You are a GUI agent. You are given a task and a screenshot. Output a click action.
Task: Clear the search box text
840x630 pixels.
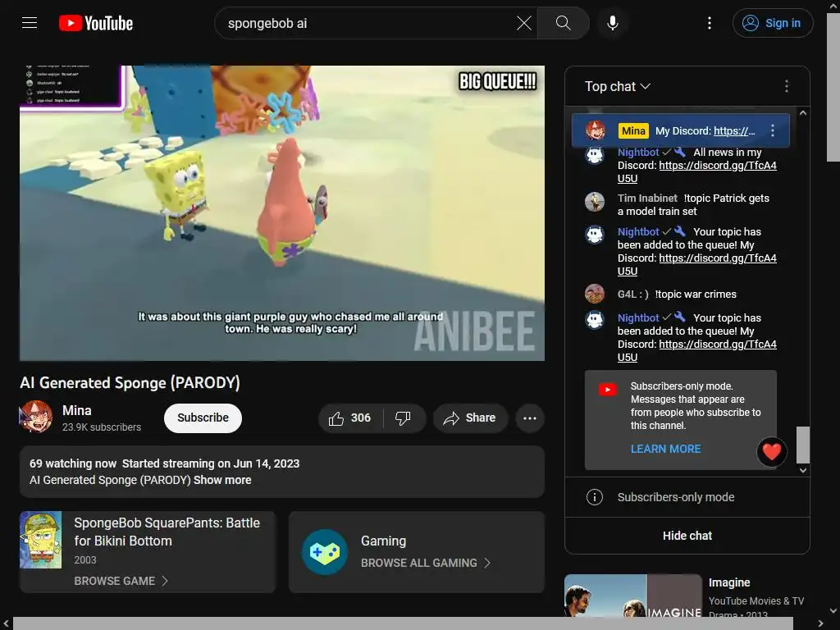[x=524, y=23]
